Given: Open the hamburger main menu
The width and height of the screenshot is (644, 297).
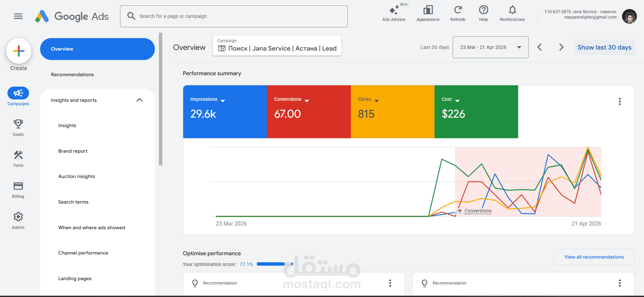Looking at the screenshot, I should coord(18,16).
